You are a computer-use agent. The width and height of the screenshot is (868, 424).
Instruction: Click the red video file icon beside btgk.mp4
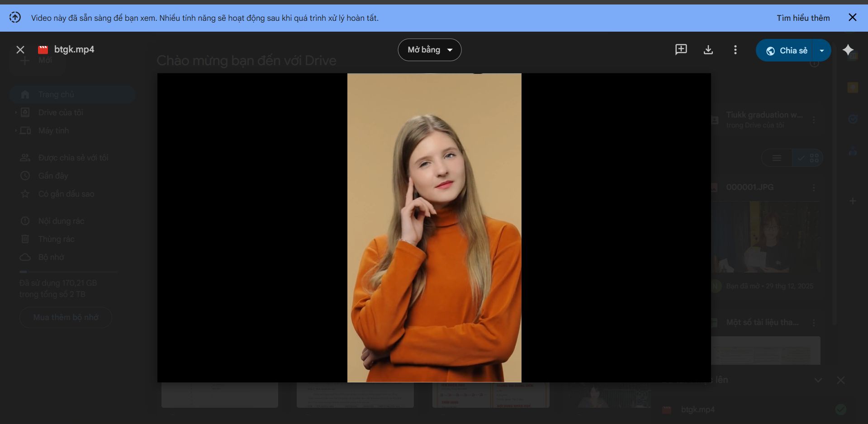43,50
